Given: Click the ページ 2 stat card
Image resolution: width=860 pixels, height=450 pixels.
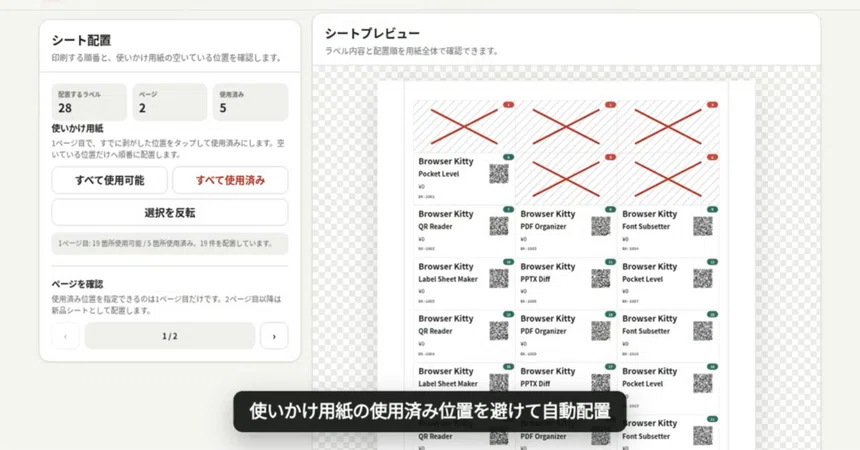Looking at the screenshot, I should pos(169,102).
